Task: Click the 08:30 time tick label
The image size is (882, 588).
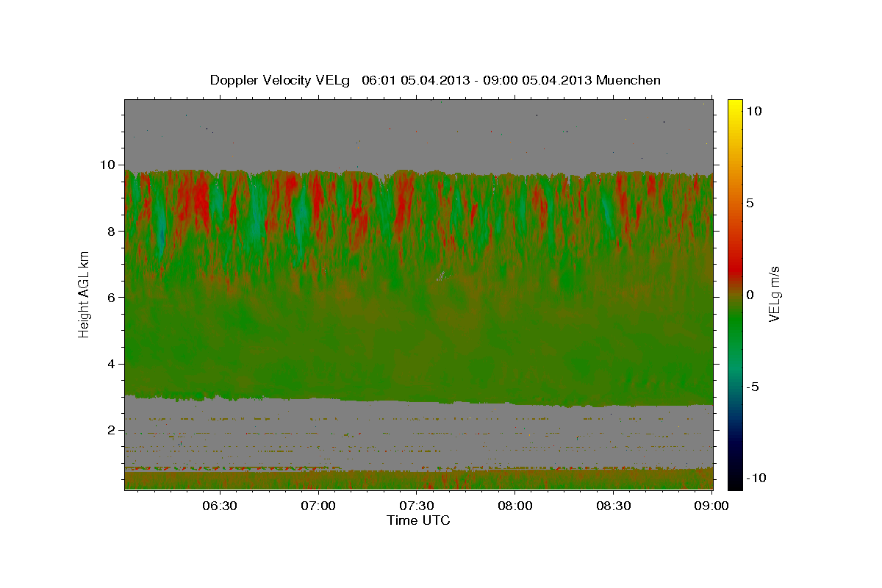Action: pyautogui.click(x=614, y=506)
